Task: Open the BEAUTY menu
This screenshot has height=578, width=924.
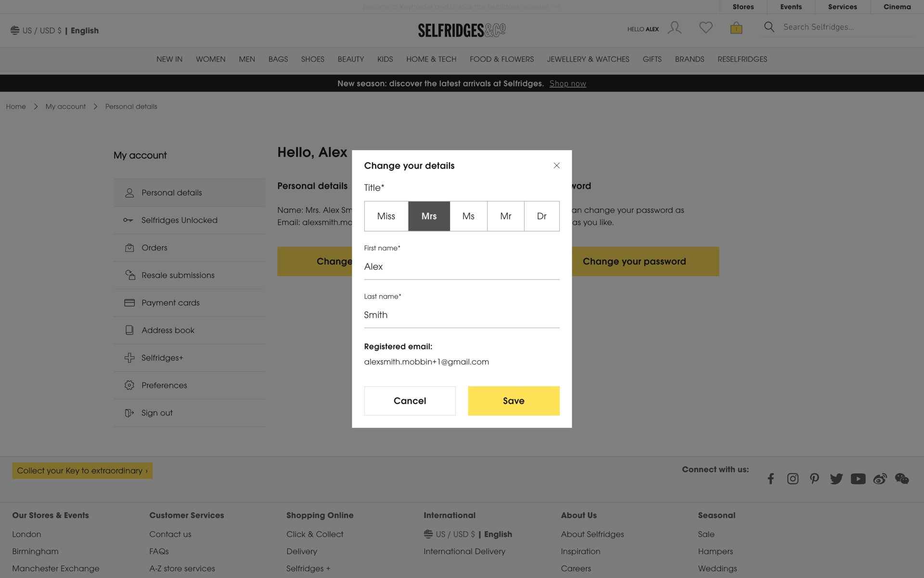Action: [x=351, y=59]
